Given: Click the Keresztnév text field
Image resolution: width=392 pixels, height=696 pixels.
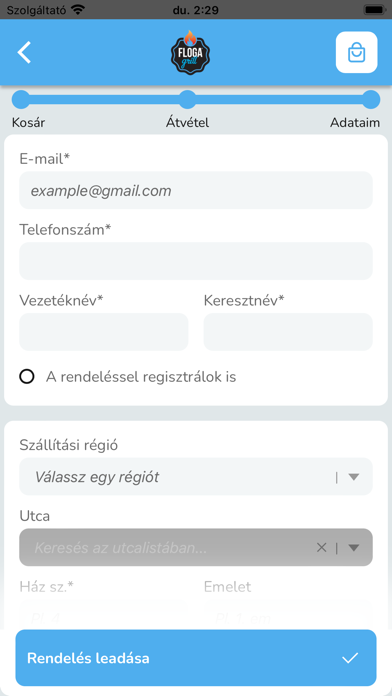Looking at the screenshot, I should pyautogui.click(x=288, y=332).
